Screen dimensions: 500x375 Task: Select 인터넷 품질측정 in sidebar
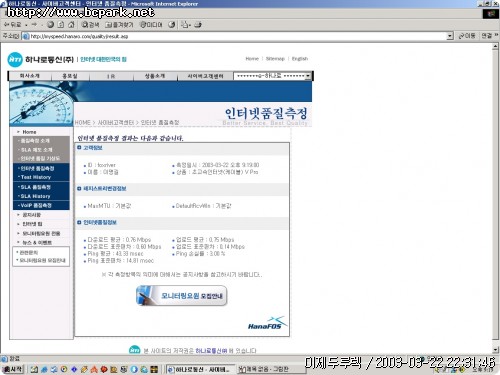[37, 169]
